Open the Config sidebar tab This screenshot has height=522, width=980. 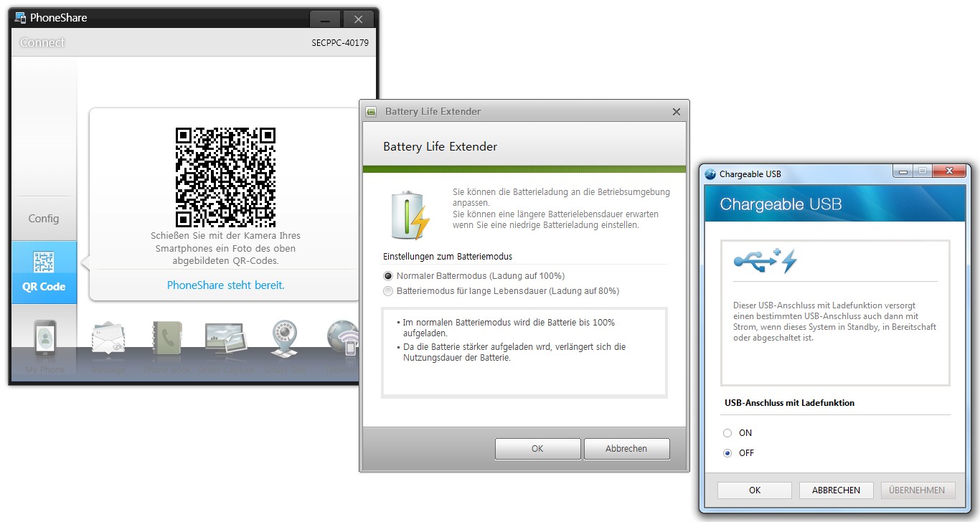[44, 219]
